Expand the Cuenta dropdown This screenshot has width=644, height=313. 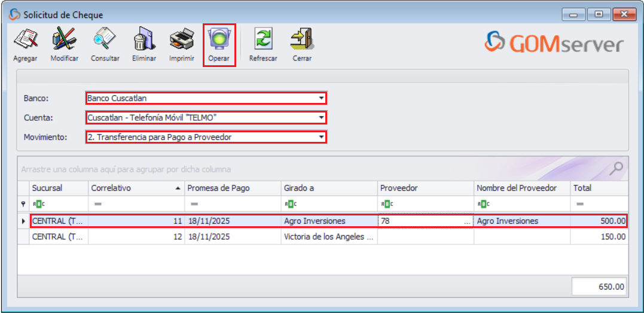pyautogui.click(x=321, y=118)
